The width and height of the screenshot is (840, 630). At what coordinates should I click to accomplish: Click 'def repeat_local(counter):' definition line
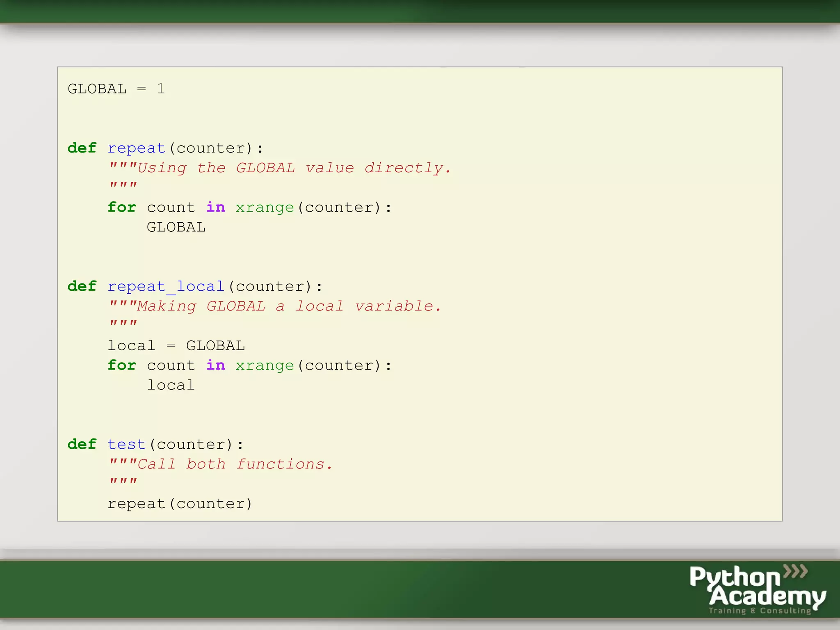point(195,286)
